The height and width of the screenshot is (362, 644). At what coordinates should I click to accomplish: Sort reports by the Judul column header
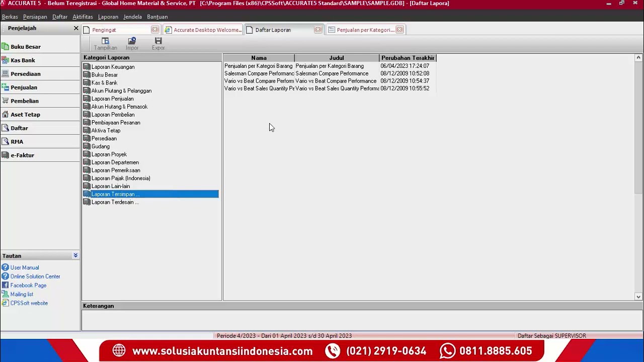(x=337, y=58)
